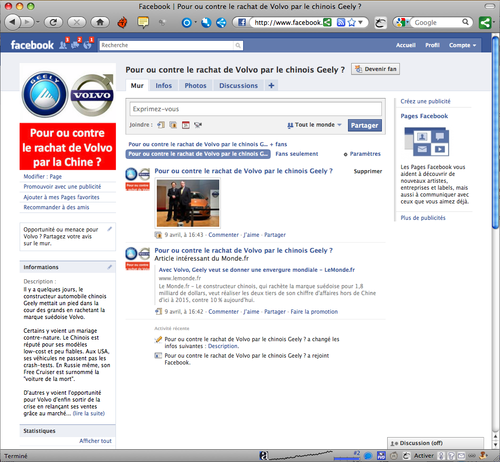Switch to the Photos tab
500x462 pixels.
point(195,86)
